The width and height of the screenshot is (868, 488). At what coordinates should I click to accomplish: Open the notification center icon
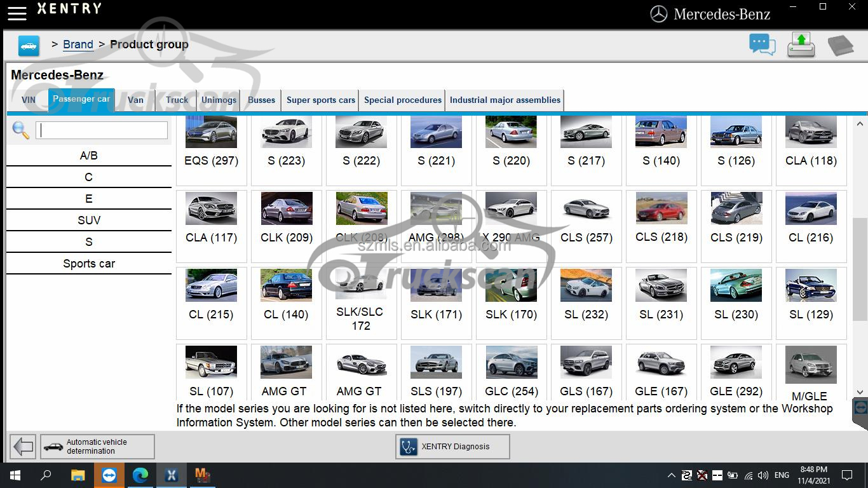[x=847, y=475]
